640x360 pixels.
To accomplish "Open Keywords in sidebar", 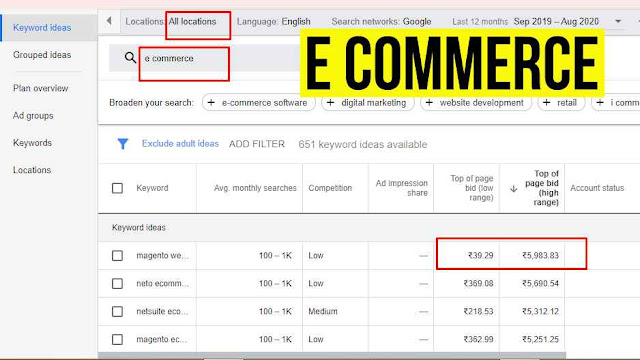I will [32, 143].
